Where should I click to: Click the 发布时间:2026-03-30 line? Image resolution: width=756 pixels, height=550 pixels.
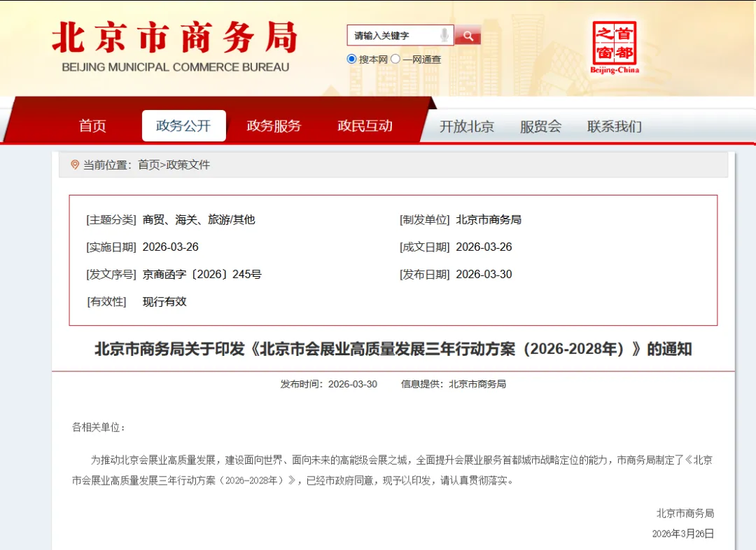coord(329,384)
